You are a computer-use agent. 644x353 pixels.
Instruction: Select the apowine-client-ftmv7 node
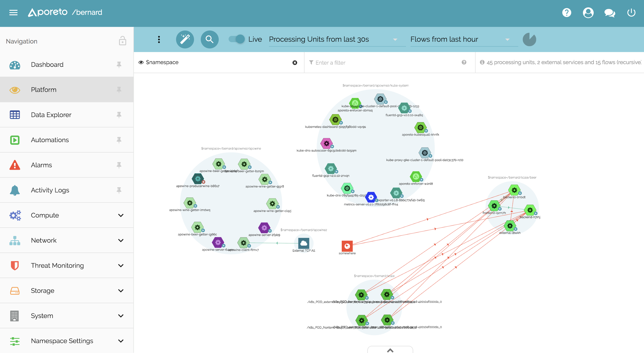point(243,243)
